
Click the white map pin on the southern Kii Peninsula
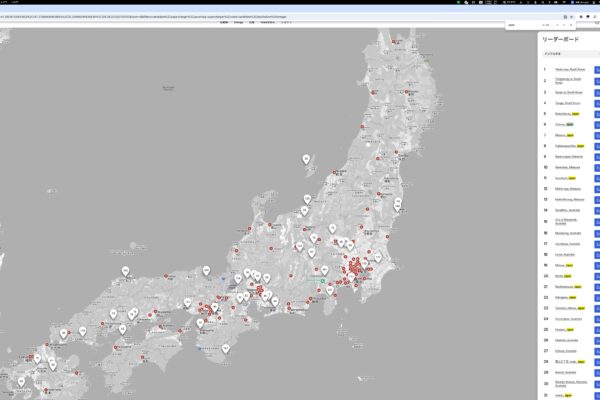[x=226, y=348]
